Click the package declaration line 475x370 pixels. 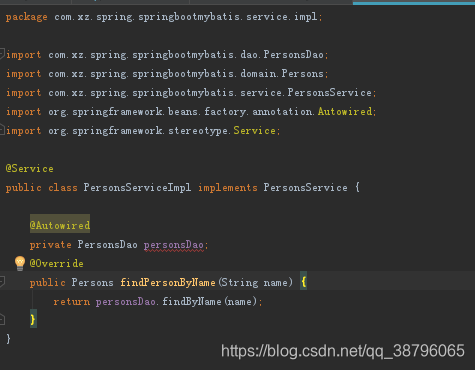(164, 17)
